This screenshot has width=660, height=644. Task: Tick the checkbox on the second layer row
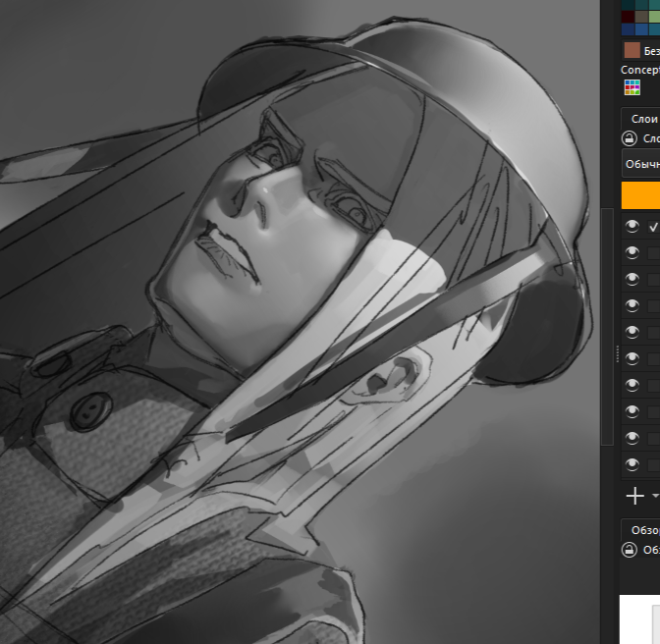pyautogui.click(x=654, y=253)
